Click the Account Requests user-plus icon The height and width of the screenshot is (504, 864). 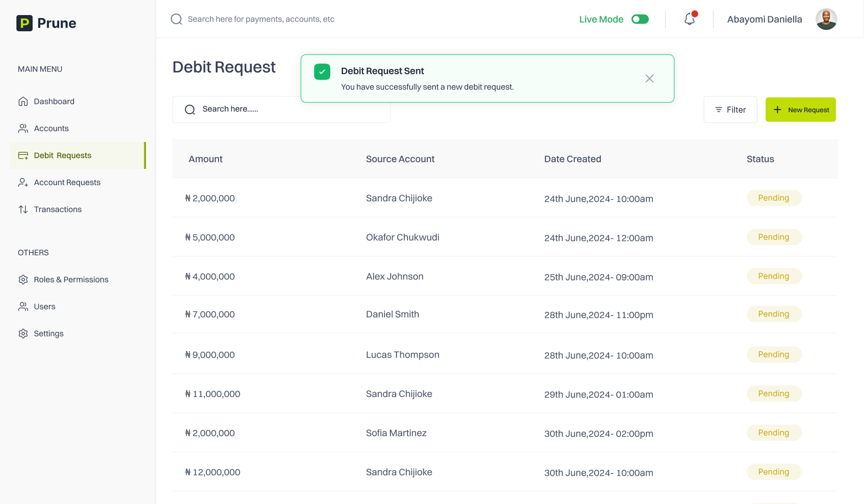click(x=23, y=182)
